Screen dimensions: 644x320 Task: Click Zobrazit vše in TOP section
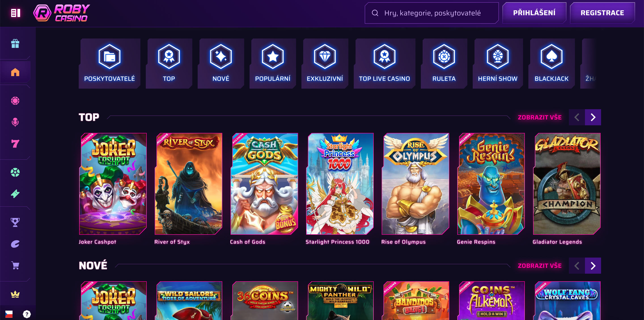(540, 117)
